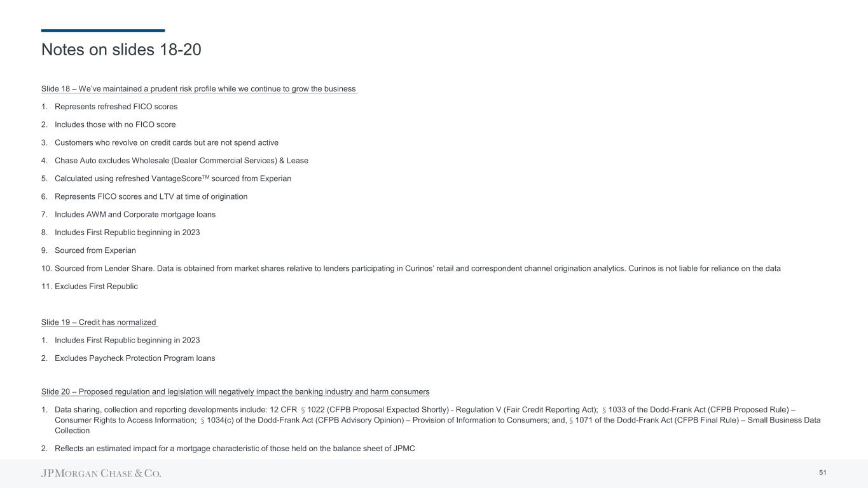Click the note about customers who revolve on cards

166,143
